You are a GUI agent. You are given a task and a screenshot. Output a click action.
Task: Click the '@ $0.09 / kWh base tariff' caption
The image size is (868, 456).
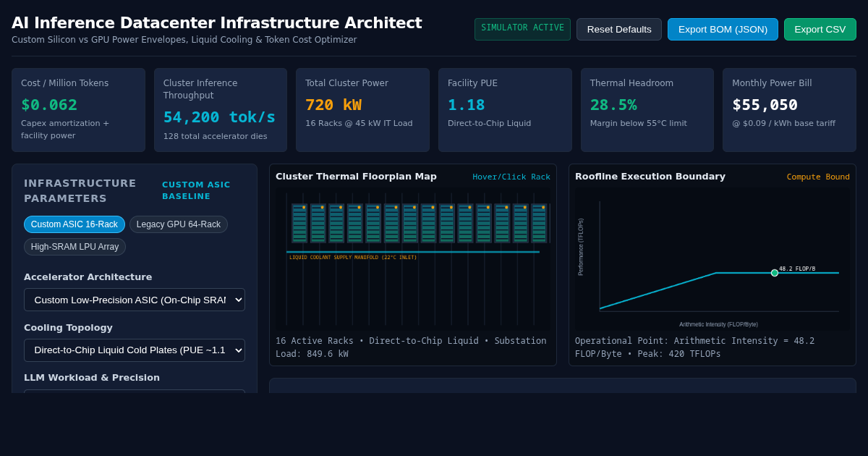[783, 123]
